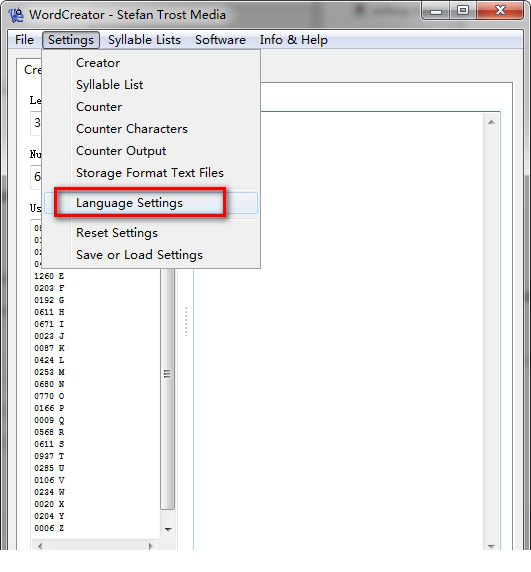
Task: Close the WordCreator window
Action: (500, 10)
